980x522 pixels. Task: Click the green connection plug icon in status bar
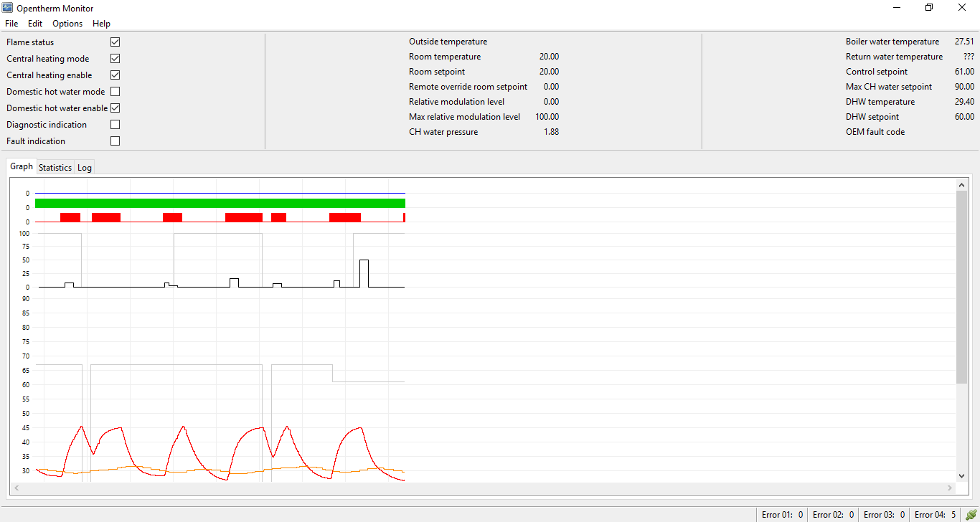[971, 514]
